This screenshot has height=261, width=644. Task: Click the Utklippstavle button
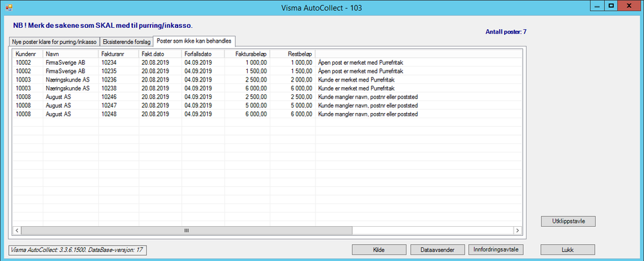[568, 221]
